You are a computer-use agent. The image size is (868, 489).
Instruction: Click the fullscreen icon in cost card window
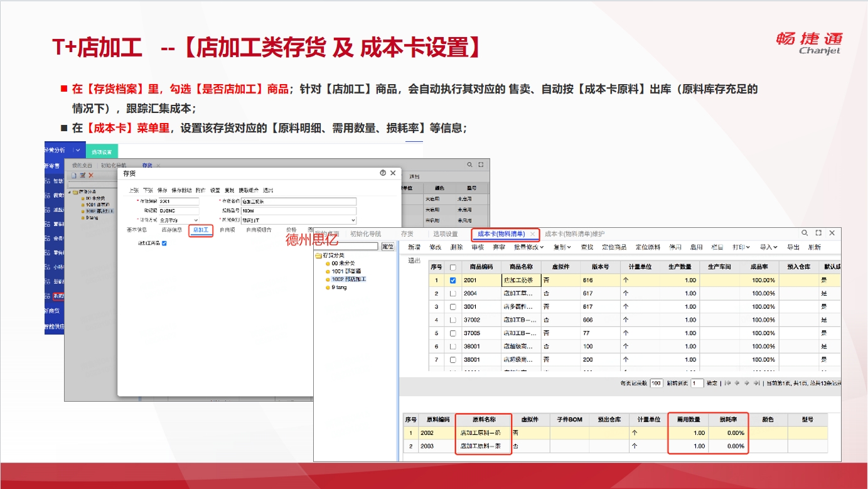pos(818,233)
